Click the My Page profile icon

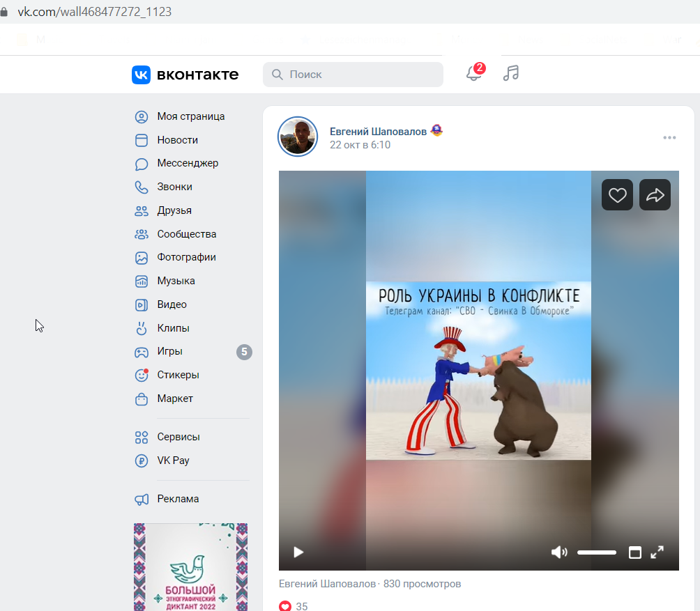(x=142, y=117)
